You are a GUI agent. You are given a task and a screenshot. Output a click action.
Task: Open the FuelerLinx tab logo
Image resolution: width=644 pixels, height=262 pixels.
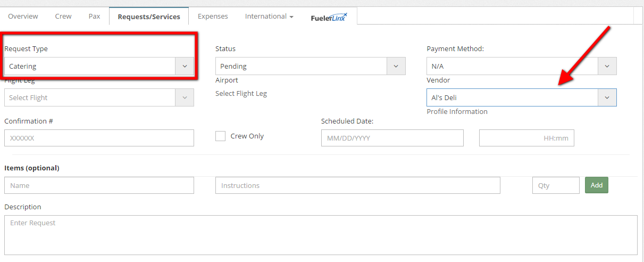pos(329,17)
